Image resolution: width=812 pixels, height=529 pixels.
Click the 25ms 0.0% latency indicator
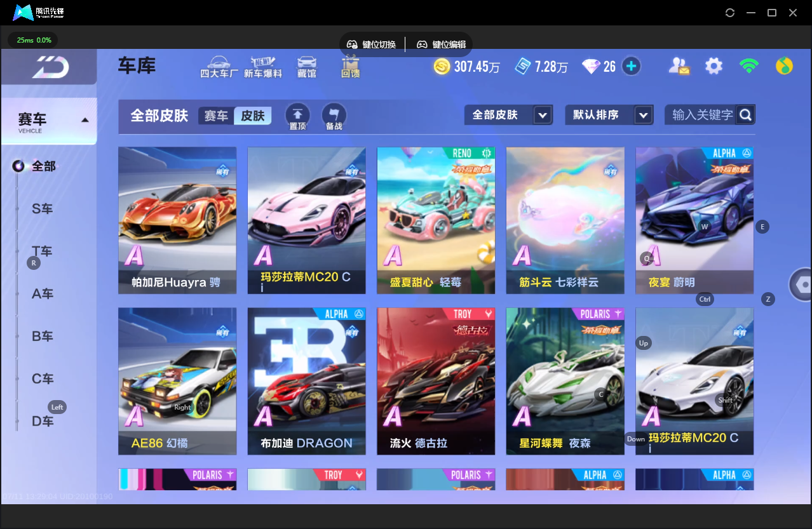pyautogui.click(x=34, y=40)
